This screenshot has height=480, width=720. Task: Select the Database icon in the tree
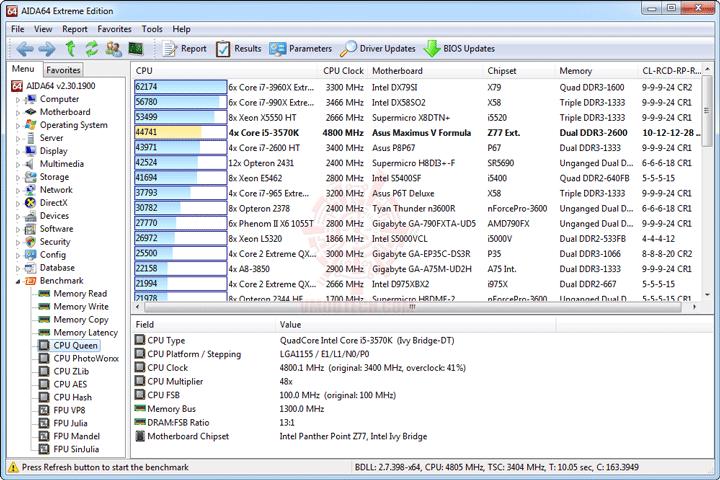(x=30, y=267)
